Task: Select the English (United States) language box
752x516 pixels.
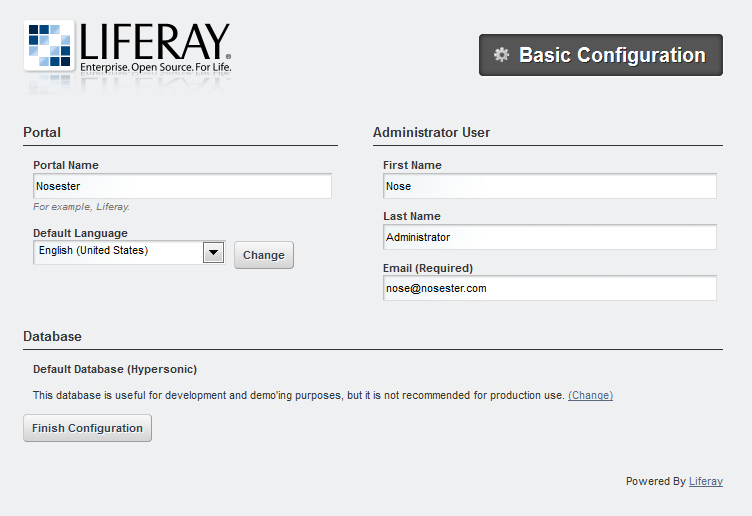Action: pyautogui.click(x=118, y=252)
